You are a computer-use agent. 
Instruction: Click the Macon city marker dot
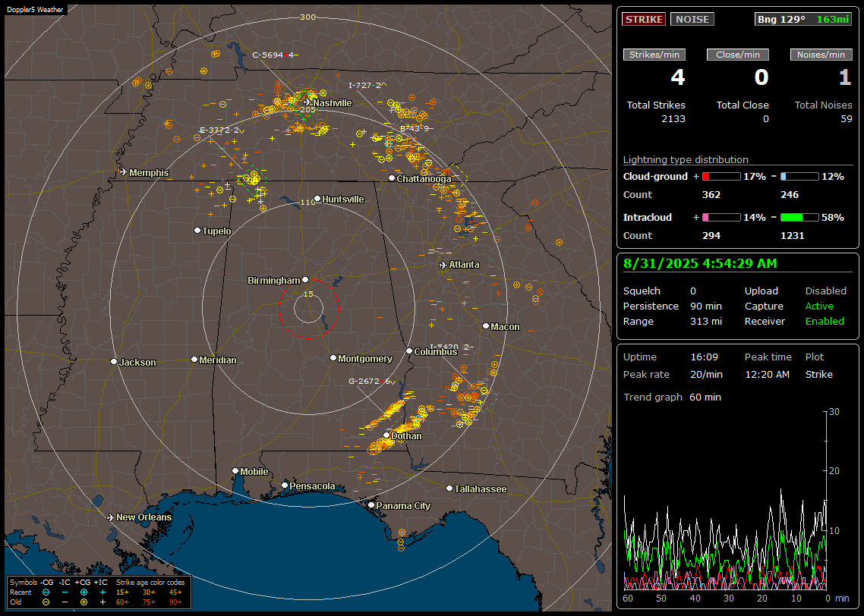point(485,326)
